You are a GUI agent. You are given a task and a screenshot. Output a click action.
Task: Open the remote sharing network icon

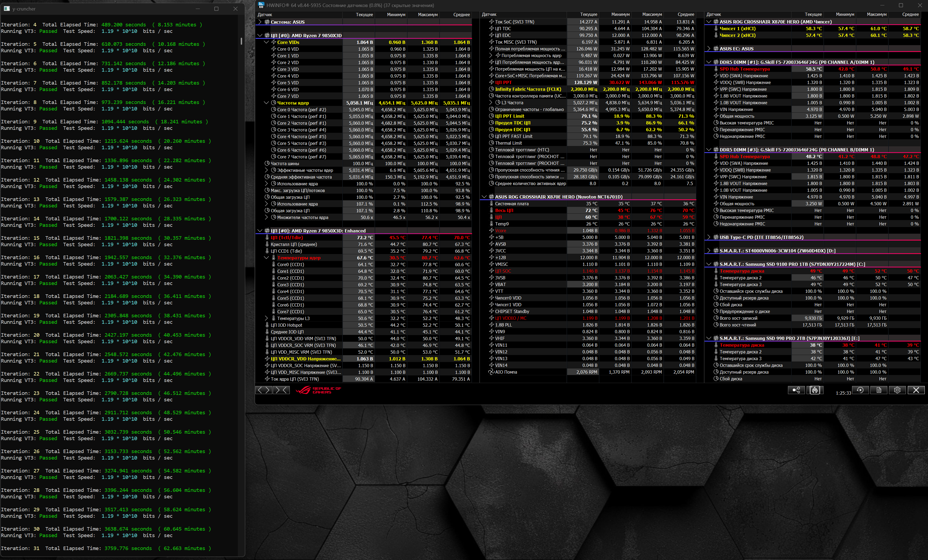point(796,390)
